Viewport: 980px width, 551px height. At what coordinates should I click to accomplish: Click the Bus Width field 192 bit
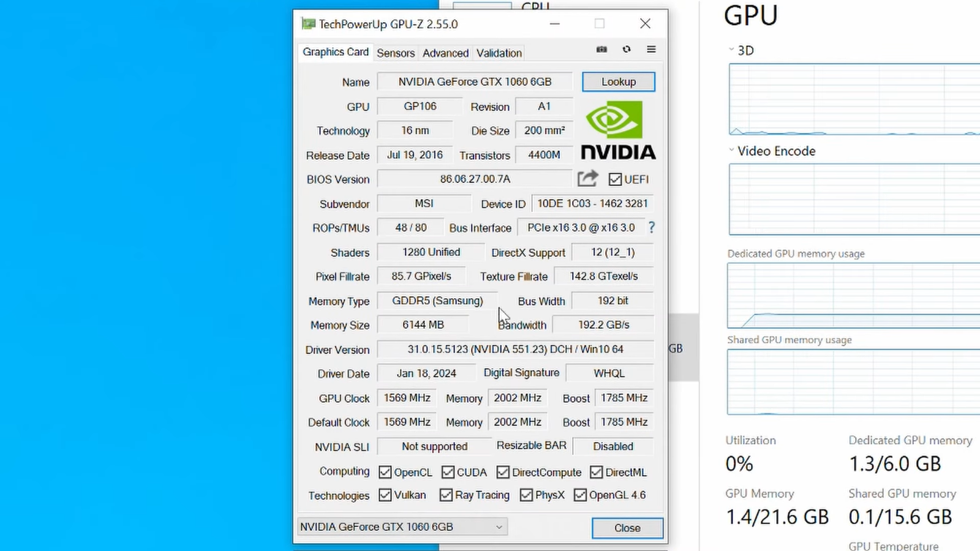coord(612,301)
